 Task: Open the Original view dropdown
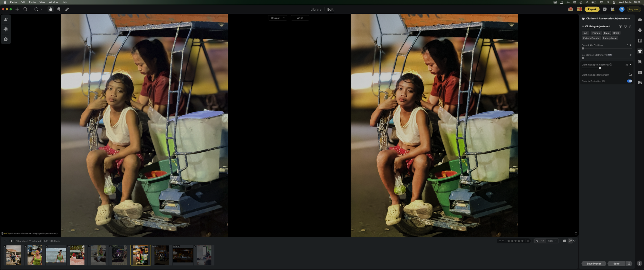point(277,18)
